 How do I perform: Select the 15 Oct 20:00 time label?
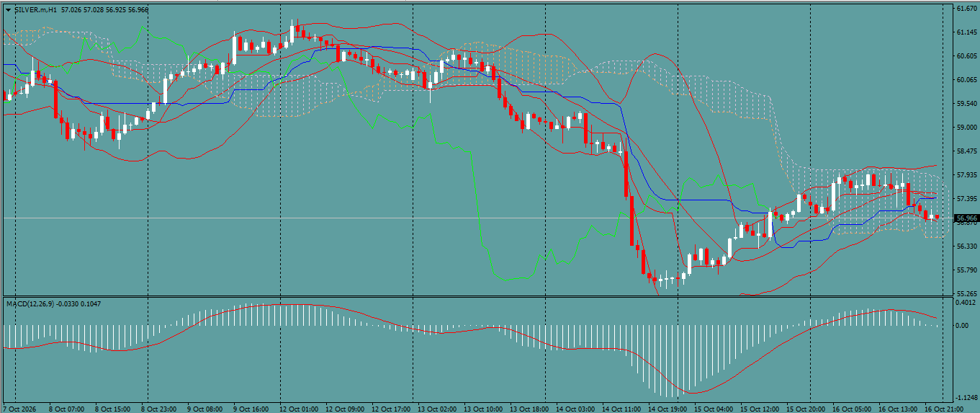click(x=806, y=409)
